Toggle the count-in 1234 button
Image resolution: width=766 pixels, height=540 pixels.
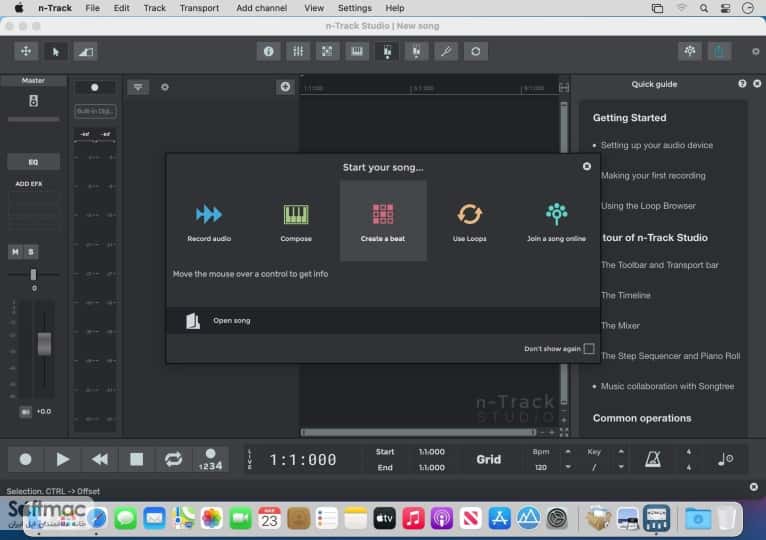point(211,459)
